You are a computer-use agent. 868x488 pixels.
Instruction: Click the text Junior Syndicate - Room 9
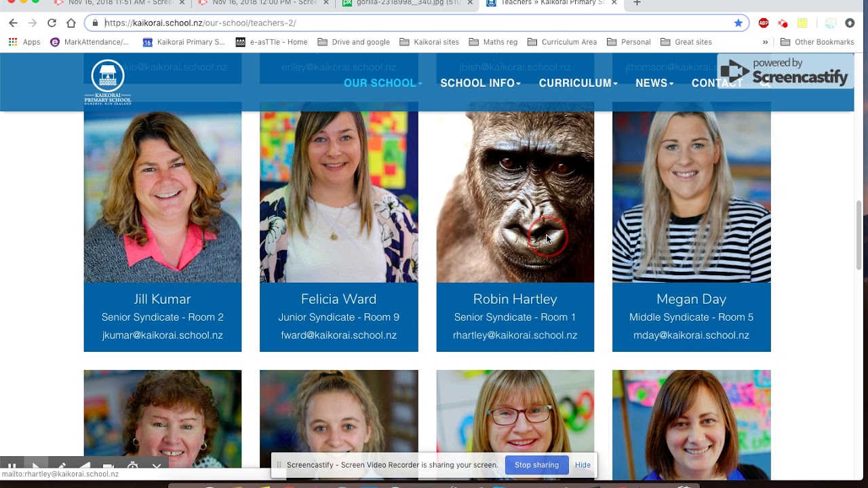pos(339,317)
